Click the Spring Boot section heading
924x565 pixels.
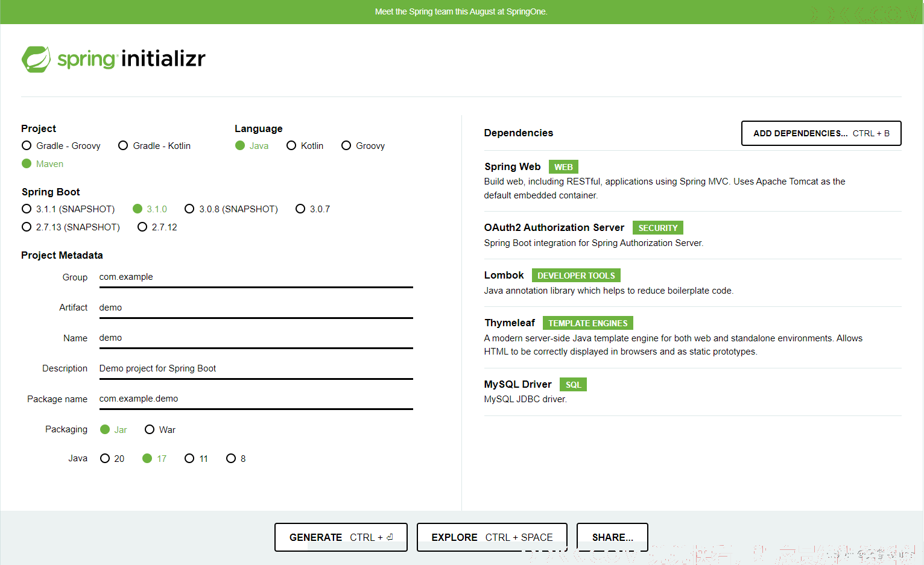(51, 192)
